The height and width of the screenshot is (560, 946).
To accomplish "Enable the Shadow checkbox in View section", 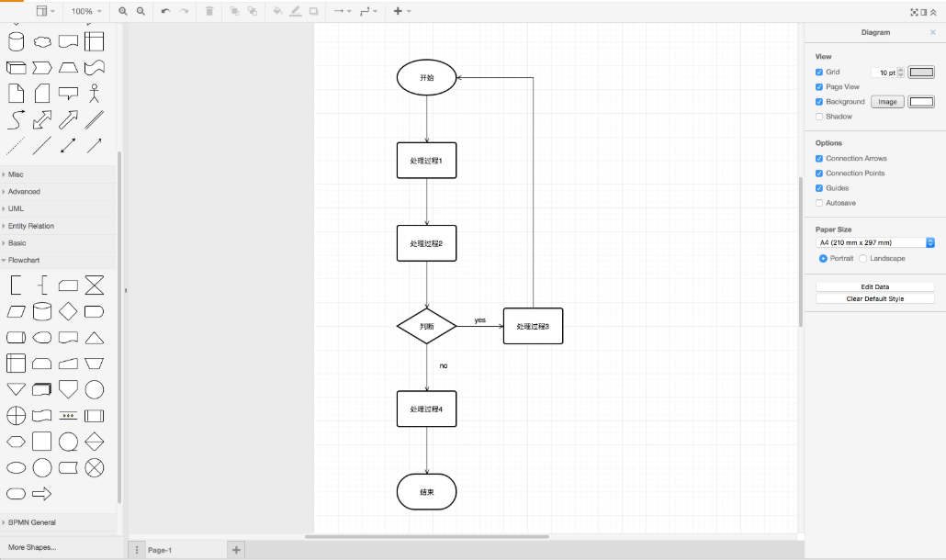I will (x=818, y=116).
